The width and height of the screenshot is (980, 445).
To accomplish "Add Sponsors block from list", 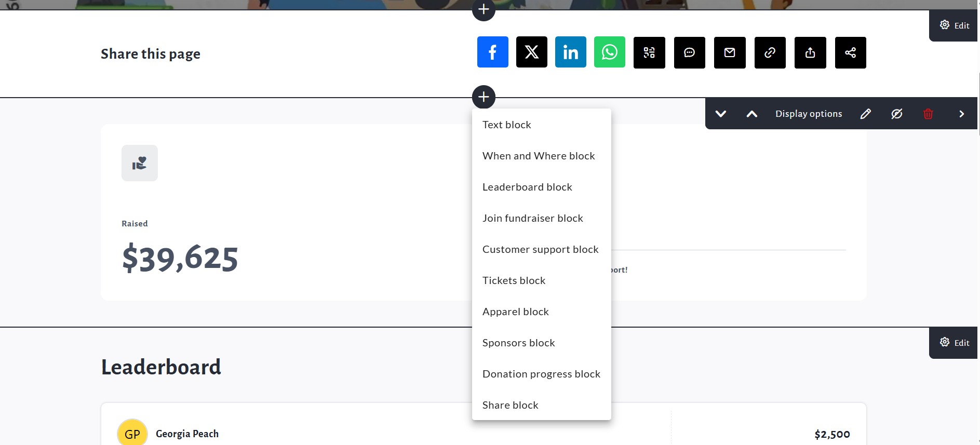I will [x=518, y=343].
